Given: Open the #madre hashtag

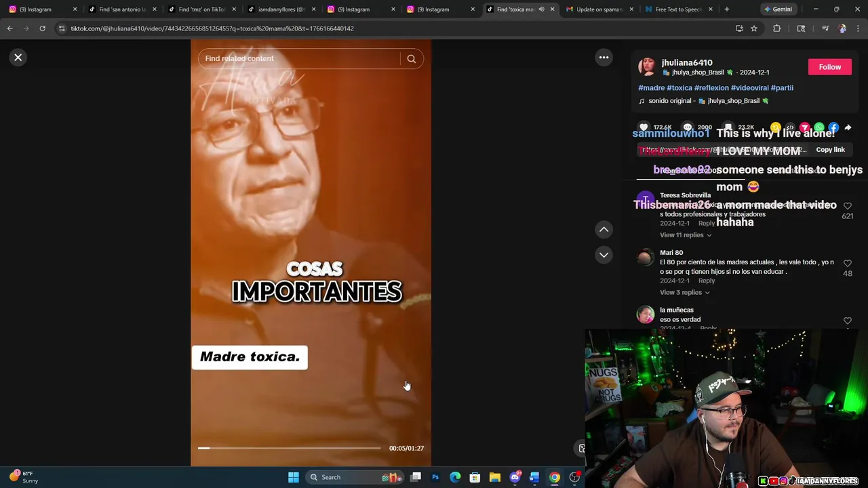Looking at the screenshot, I should pos(651,88).
